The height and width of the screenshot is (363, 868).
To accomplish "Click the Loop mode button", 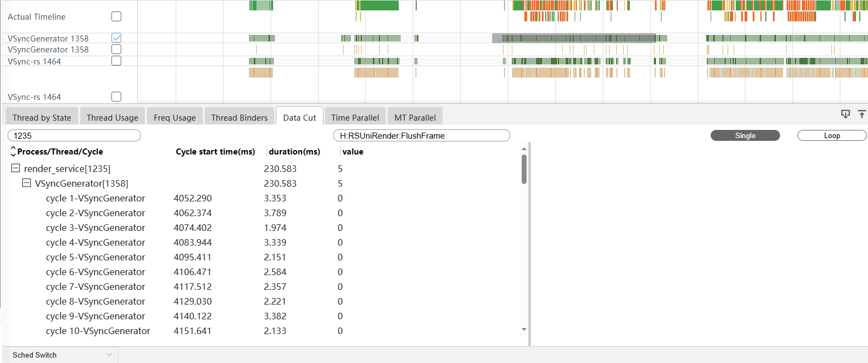I will [x=831, y=135].
